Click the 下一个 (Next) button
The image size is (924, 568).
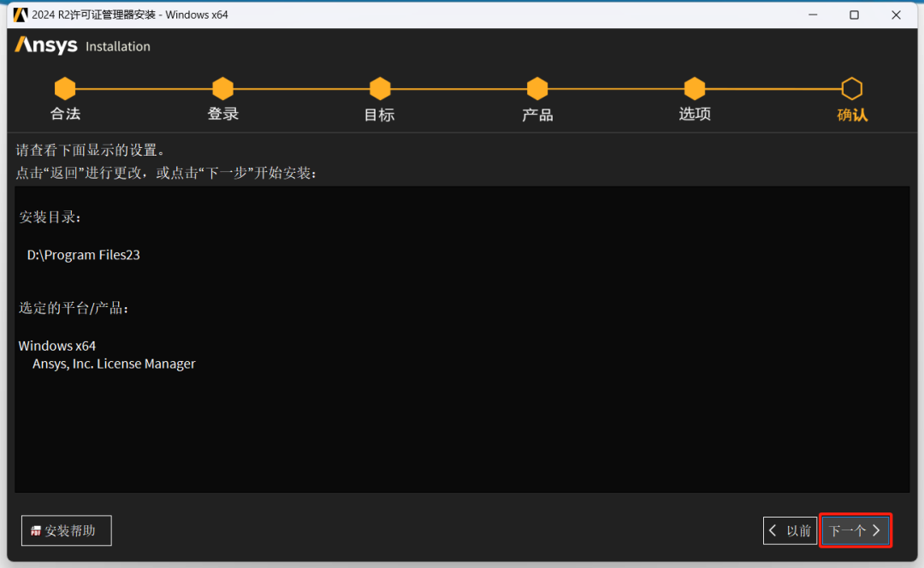coord(855,530)
